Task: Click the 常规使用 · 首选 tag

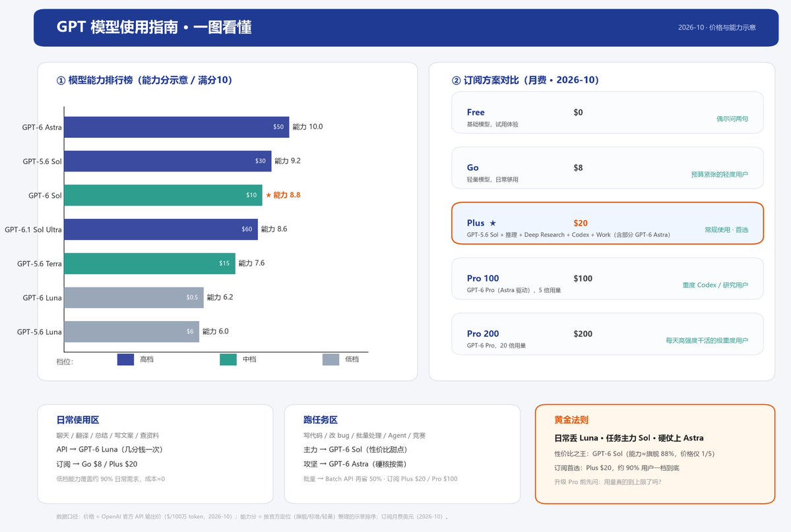Action: 726,230
